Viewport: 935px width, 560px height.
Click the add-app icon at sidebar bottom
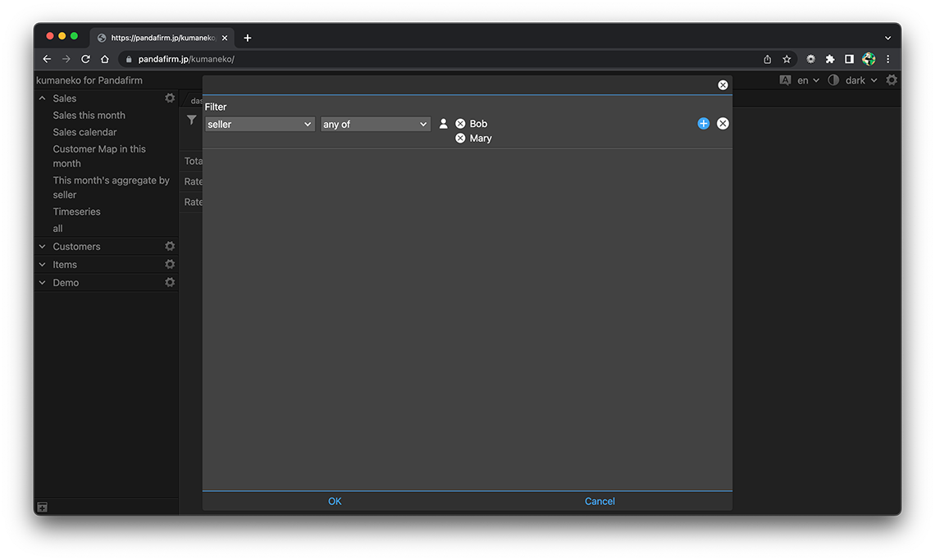click(x=43, y=508)
